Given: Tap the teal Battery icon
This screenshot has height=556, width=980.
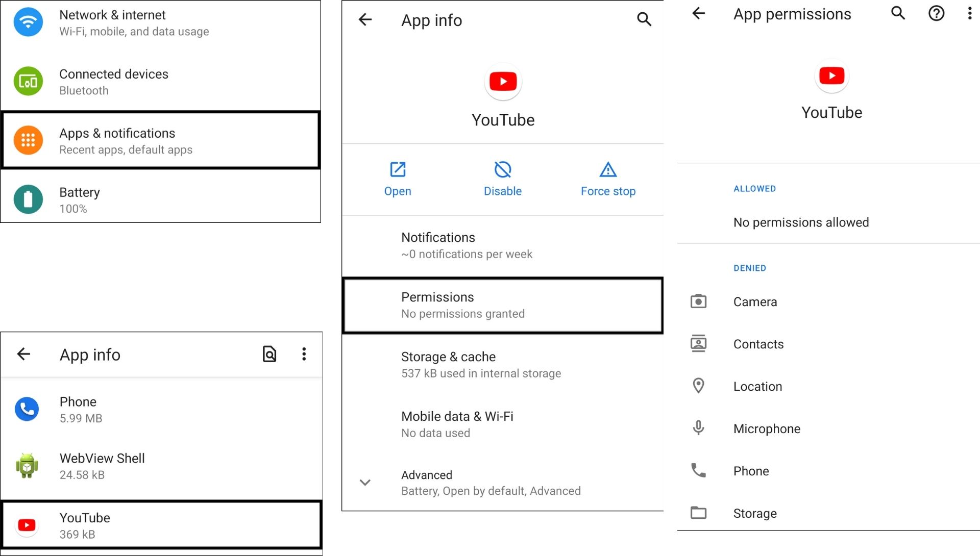Looking at the screenshot, I should (28, 199).
